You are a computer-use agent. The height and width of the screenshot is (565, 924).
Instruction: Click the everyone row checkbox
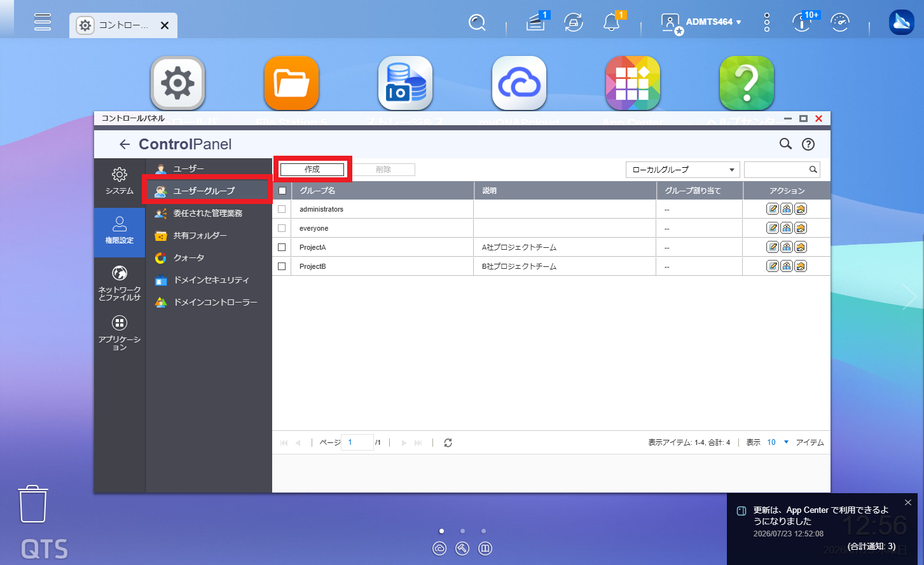click(x=282, y=228)
